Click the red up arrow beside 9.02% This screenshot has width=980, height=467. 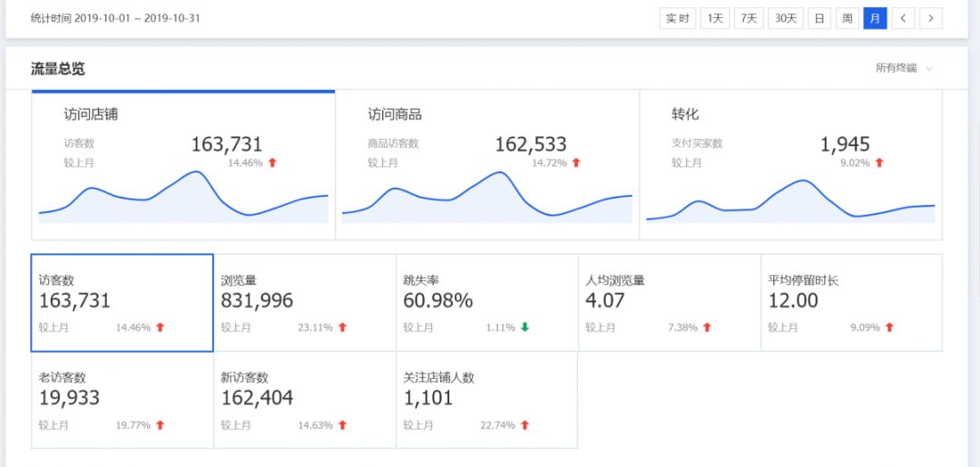pyautogui.click(x=879, y=163)
